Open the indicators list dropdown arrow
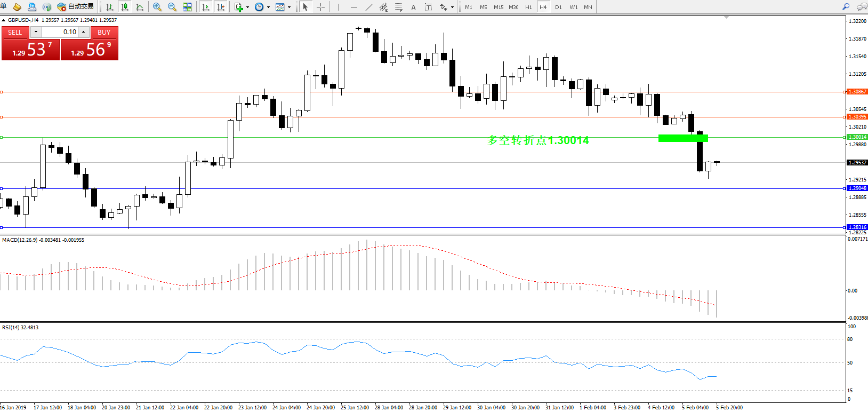868x412 pixels. [x=247, y=7]
